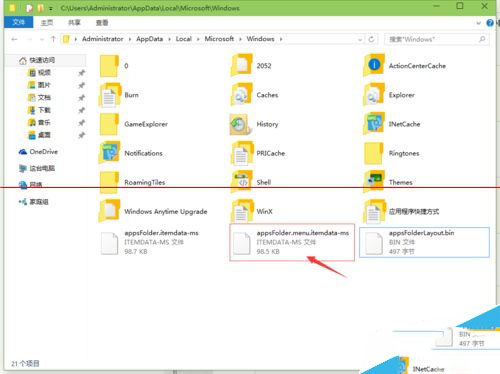The height and width of the screenshot is (374, 500).
Task: Switch to the 共享 ribbon tab
Action: click(74, 23)
